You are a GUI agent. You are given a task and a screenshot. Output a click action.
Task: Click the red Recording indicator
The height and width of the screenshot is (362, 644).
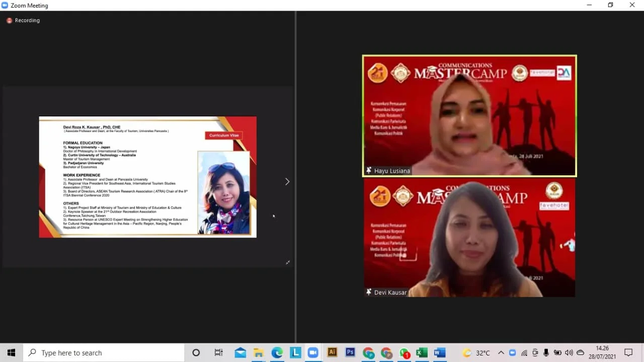coord(23,21)
